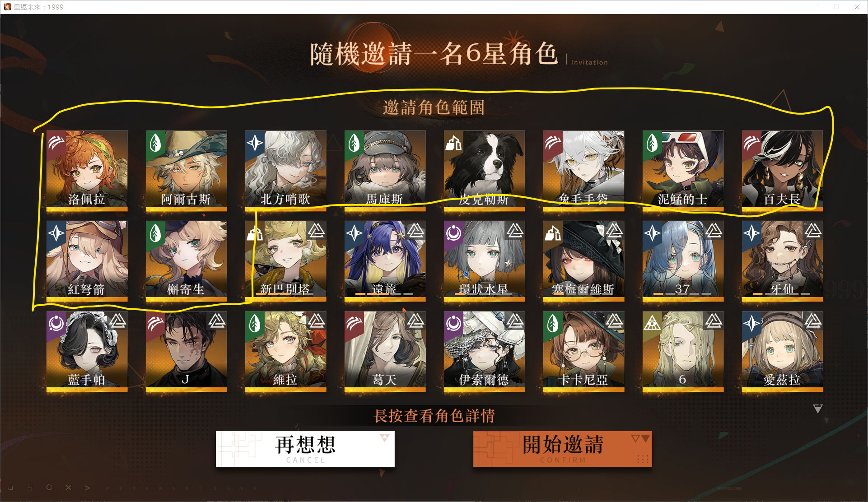Choose the 百夫長 character portrait
The image size is (868, 502).
(x=782, y=171)
